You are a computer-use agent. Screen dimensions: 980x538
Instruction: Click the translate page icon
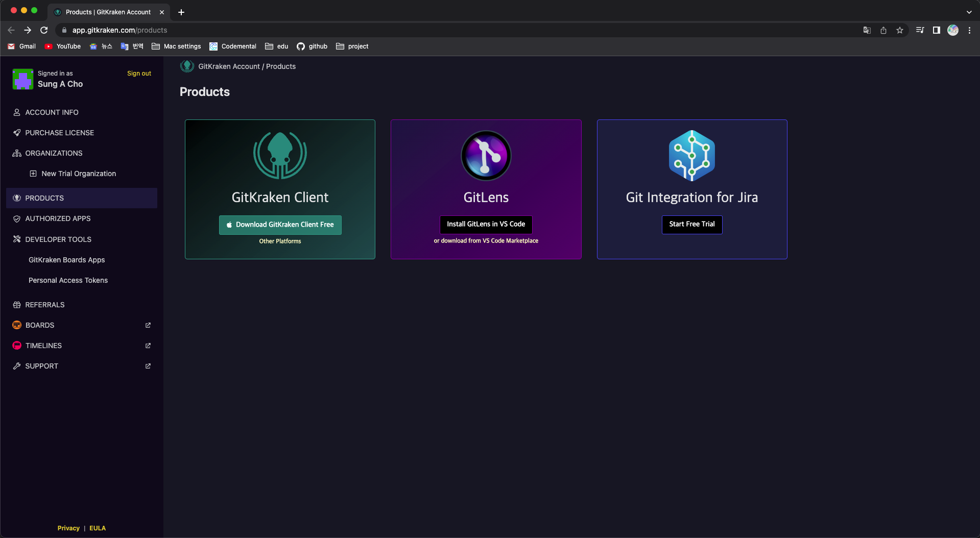pos(867,30)
